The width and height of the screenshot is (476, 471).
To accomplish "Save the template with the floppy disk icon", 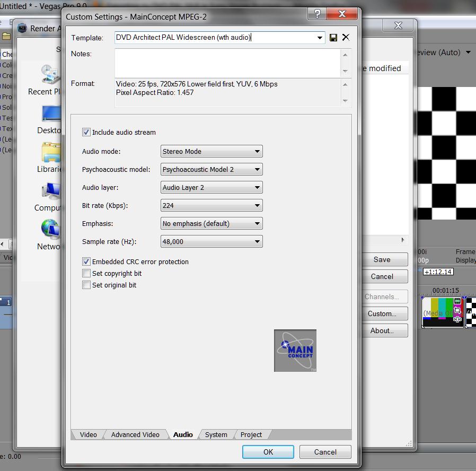I will pos(333,38).
